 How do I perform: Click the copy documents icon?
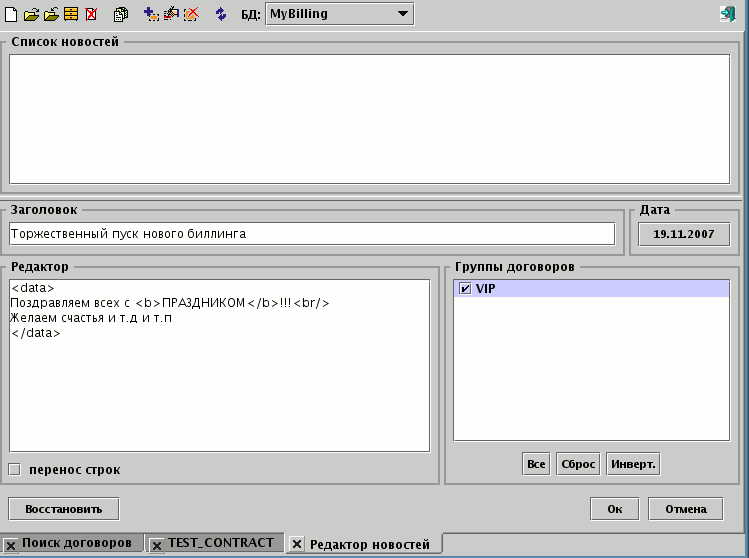[x=122, y=14]
